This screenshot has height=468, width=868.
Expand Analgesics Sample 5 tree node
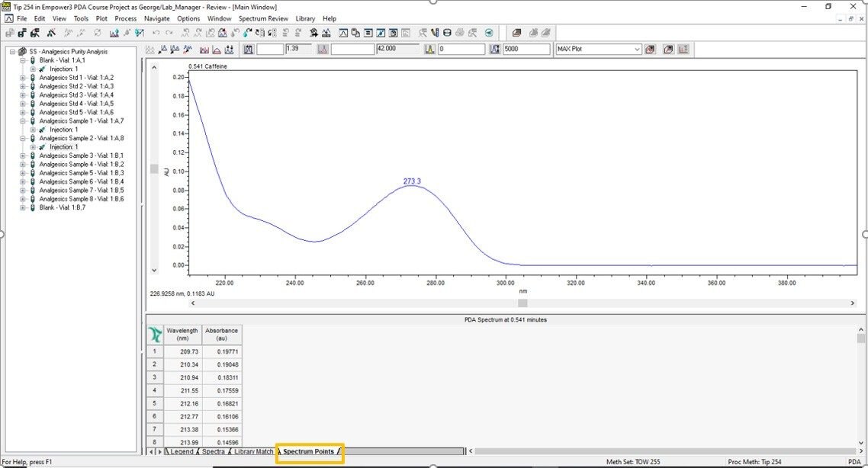[x=23, y=173]
